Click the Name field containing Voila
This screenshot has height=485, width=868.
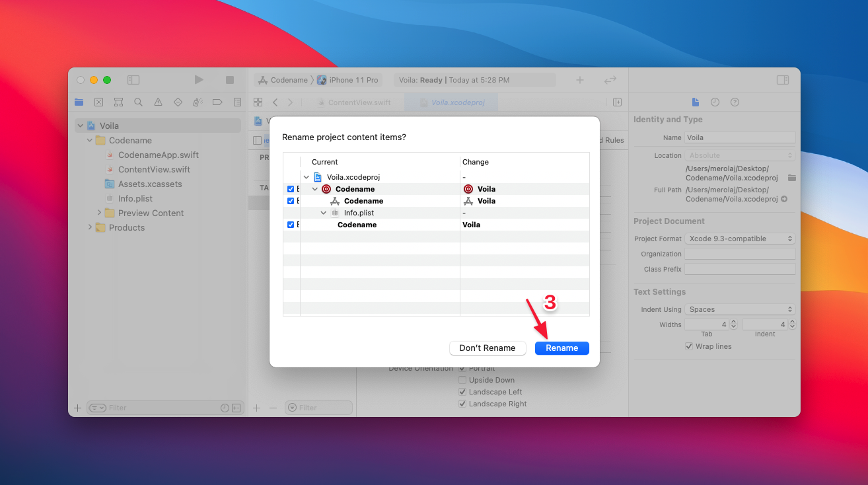point(740,137)
